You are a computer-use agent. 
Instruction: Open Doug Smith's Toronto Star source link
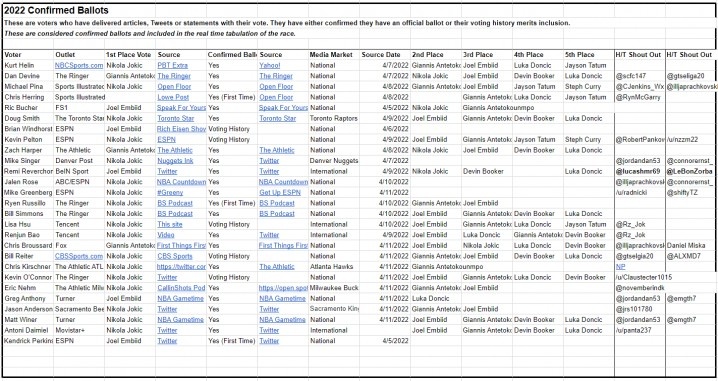pyautogui.click(x=176, y=118)
